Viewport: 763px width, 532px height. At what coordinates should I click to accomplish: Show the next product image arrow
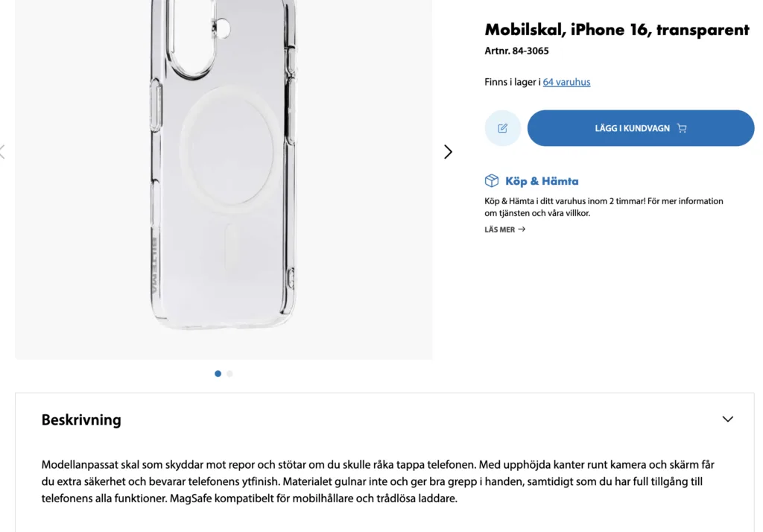(x=448, y=152)
